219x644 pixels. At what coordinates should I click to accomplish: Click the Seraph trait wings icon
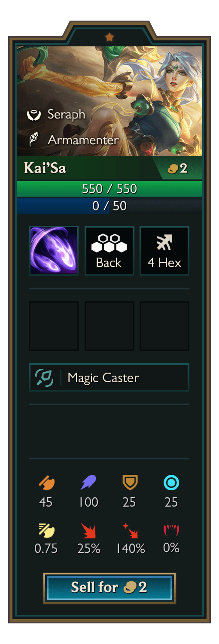click(x=33, y=115)
